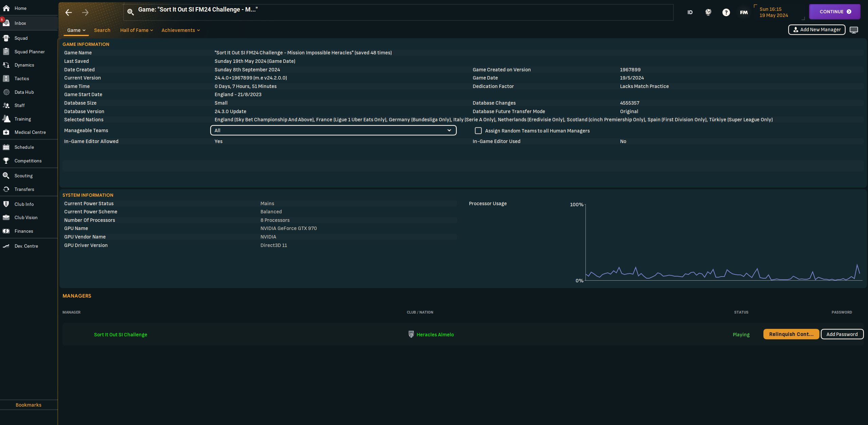Click the Processor Usage graph
868x425 pixels.
pyautogui.click(x=723, y=242)
